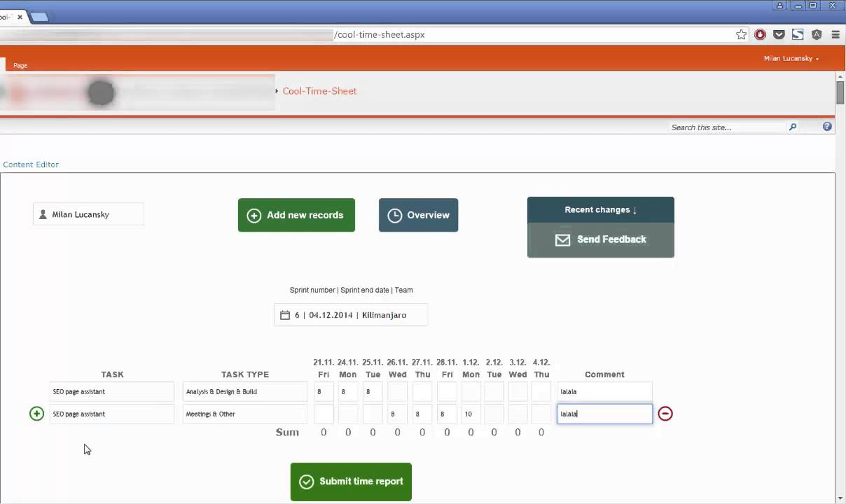This screenshot has height=504, width=846.
Task: Click first row Tue 25.11. hours cell
Action: pos(373,392)
